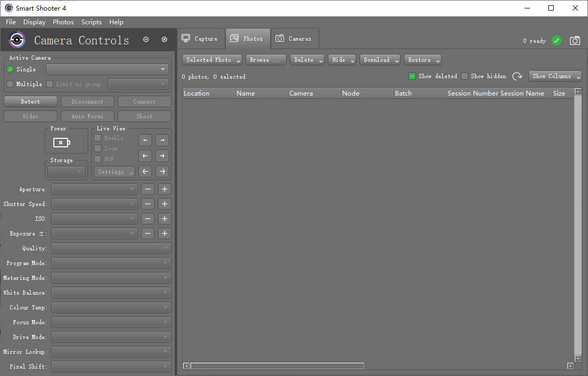Click the green ready-status checkmark icon

556,41
